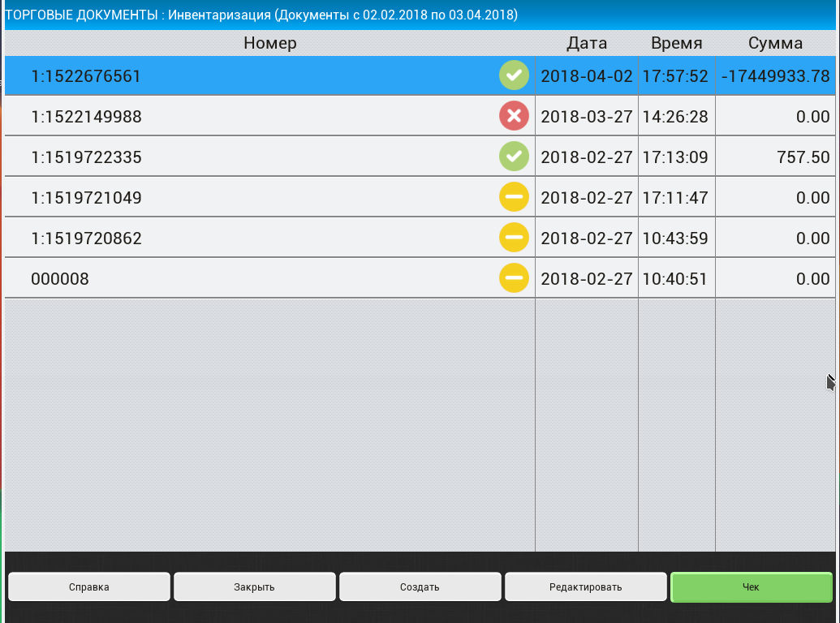Click red cross icon for document 1:1522149988
The height and width of the screenshot is (623, 840).
pyautogui.click(x=514, y=116)
